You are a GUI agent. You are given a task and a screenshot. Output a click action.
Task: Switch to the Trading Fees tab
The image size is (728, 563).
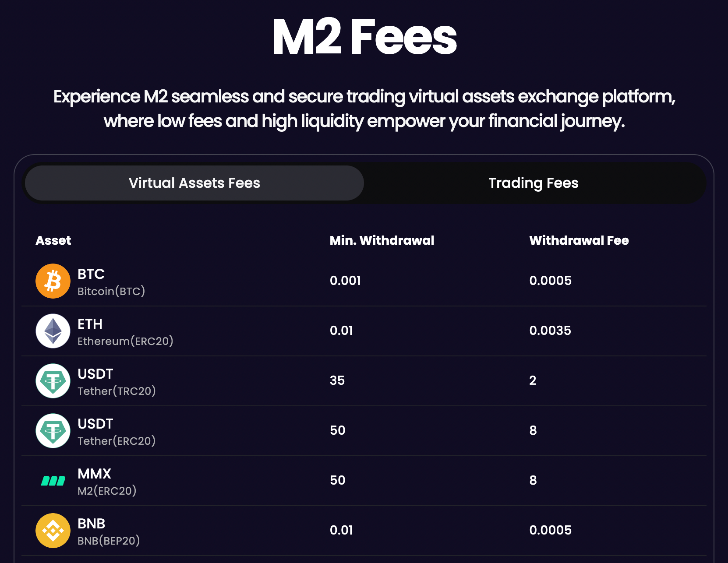tap(533, 183)
